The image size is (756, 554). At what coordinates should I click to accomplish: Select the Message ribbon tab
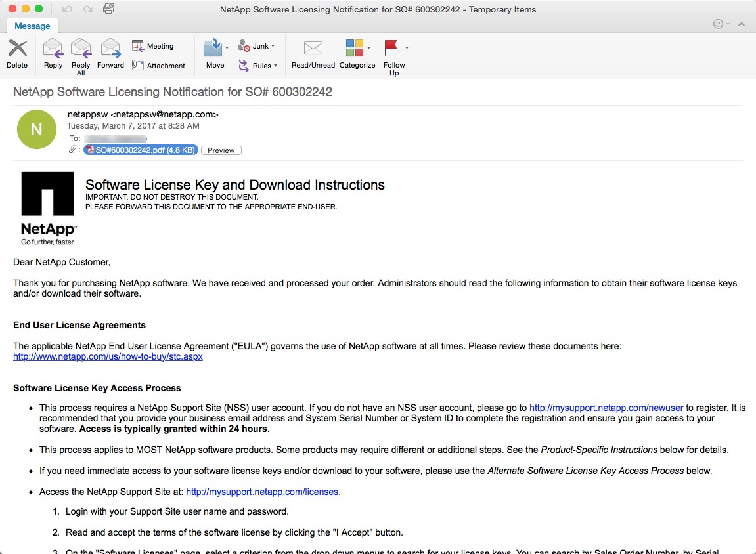pos(32,26)
